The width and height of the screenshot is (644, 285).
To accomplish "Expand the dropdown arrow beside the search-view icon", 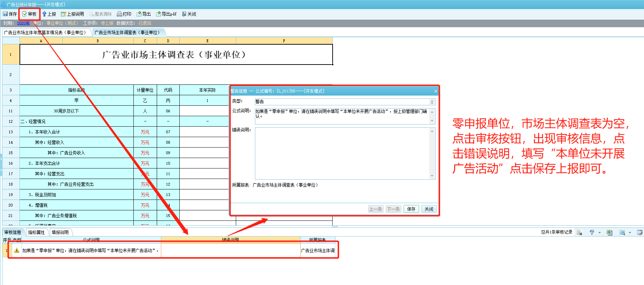I will pos(630,233).
